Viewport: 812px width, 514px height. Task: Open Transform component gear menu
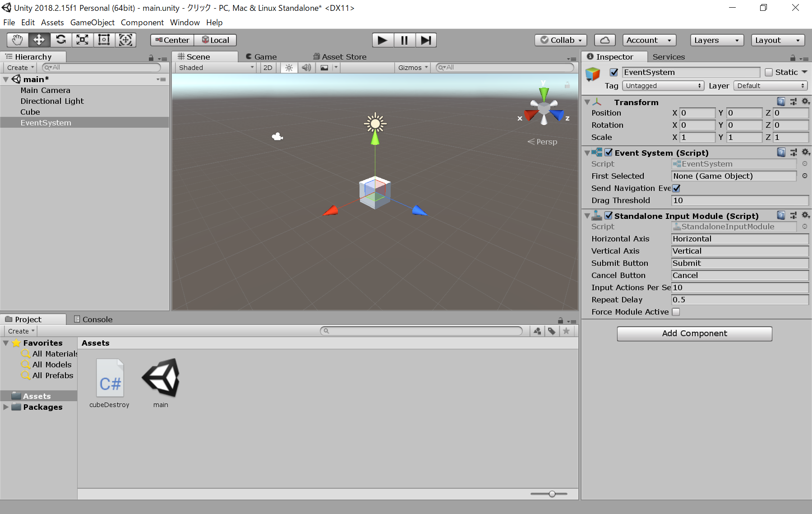point(806,102)
